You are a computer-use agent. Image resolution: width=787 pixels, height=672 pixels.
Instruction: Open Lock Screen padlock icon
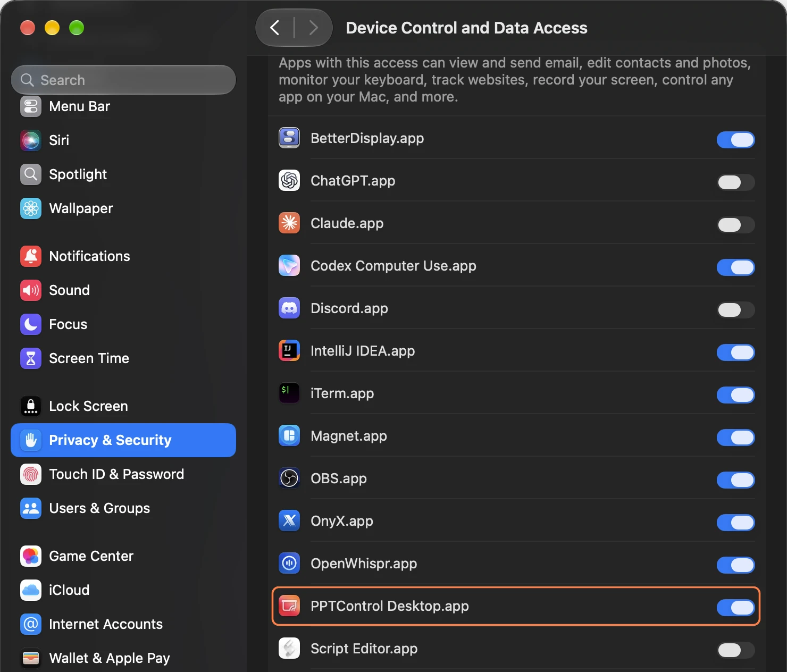click(x=31, y=406)
